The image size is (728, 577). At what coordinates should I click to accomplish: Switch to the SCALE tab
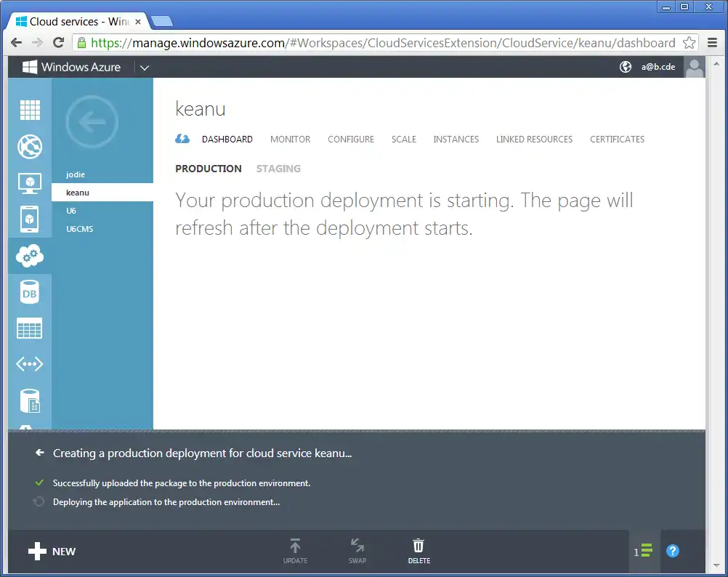pyautogui.click(x=403, y=140)
